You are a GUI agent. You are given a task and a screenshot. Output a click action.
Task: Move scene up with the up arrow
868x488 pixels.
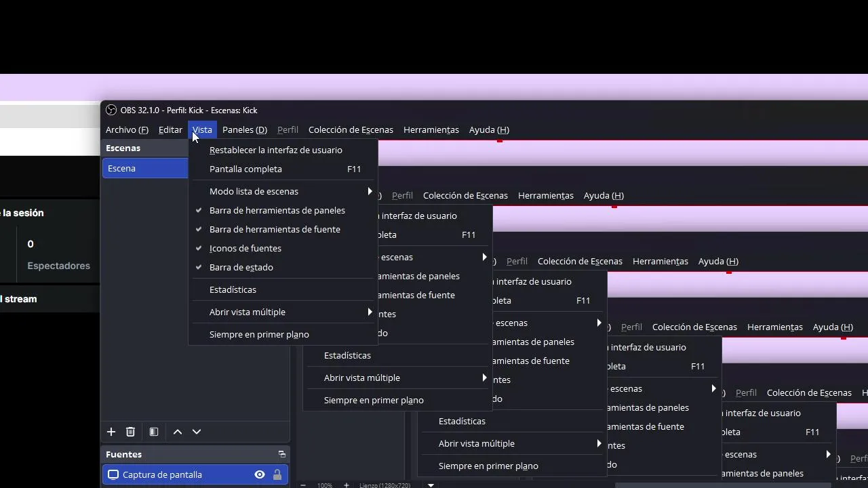click(x=178, y=432)
